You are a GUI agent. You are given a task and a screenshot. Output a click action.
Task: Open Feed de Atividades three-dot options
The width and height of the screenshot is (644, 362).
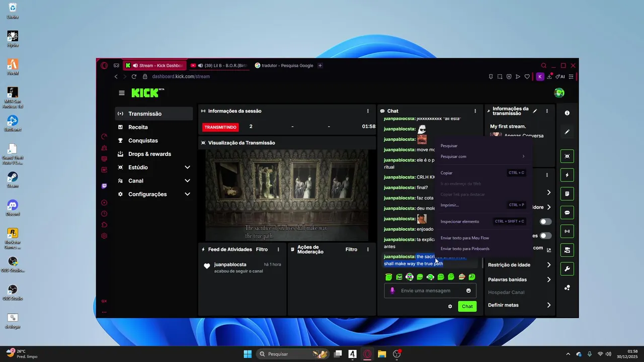click(x=278, y=249)
